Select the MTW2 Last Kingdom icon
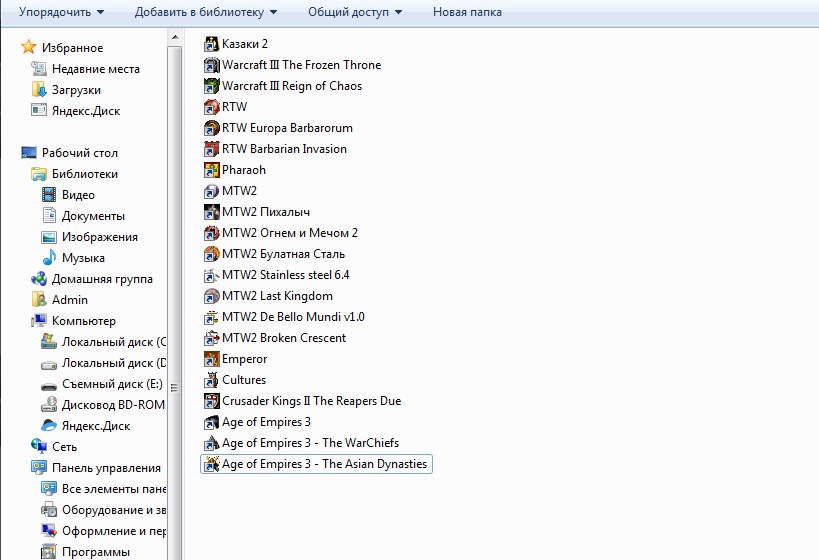The image size is (819, 560). (211, 296)
